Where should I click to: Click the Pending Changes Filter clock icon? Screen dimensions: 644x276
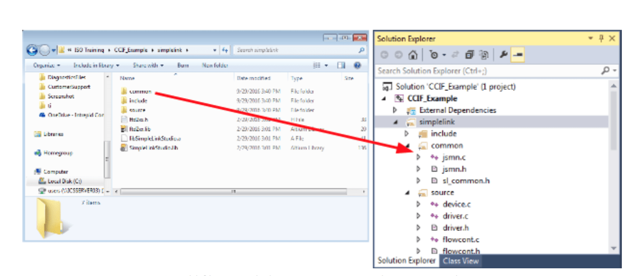pyautogui.click(x=434, y=55)
